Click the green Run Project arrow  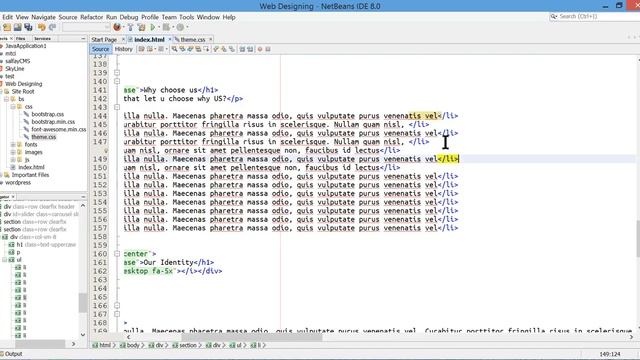[x=153, y=27]
